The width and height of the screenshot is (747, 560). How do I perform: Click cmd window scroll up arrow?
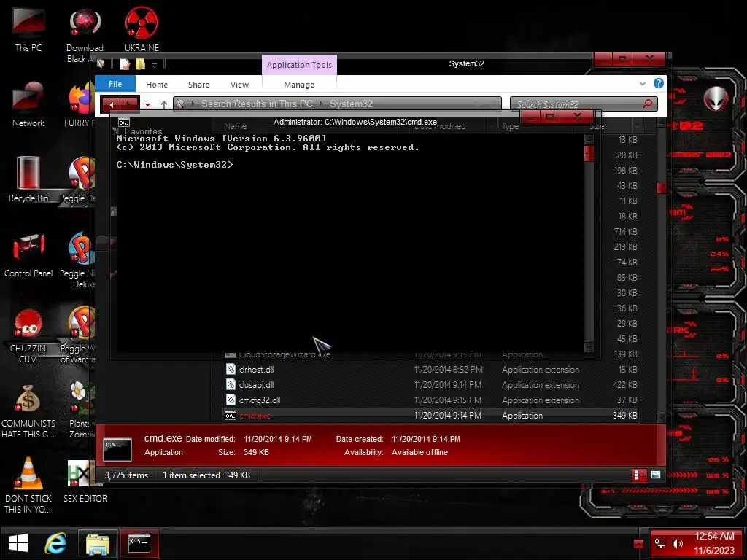tap(589, 139)
